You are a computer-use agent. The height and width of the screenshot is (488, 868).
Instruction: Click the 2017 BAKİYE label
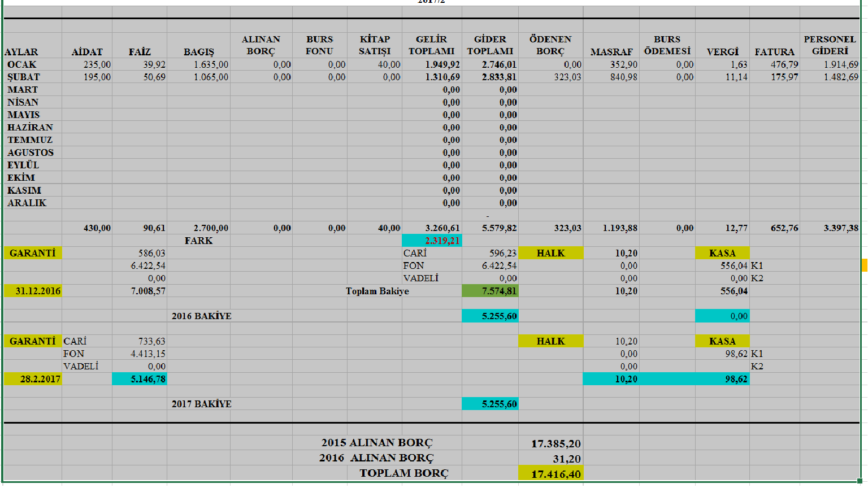pyautogui.click(x=202, y=404)
